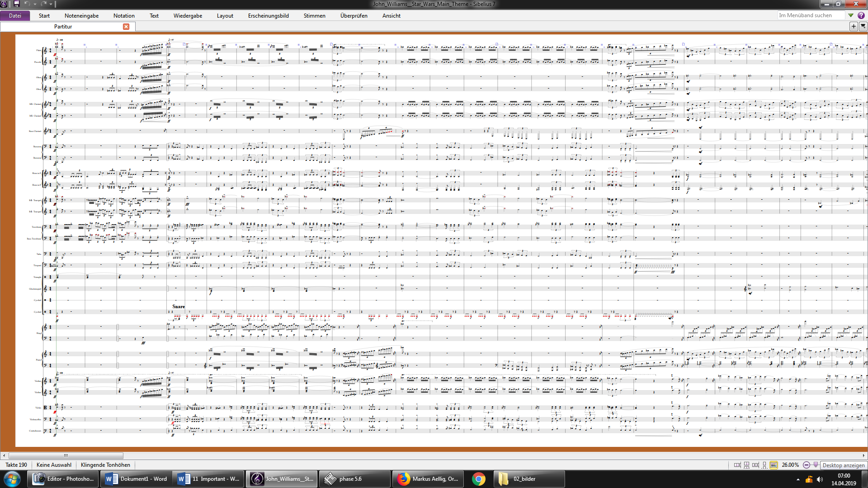Select horizontal page spread view icon
This screenshot has height=488, width=868.
coord(737,465)
